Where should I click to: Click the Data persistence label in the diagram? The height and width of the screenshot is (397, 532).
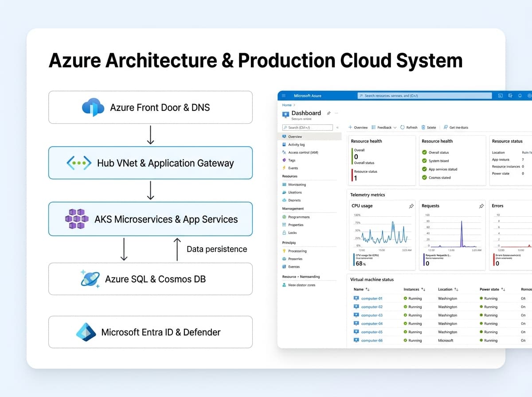[217, 249]
